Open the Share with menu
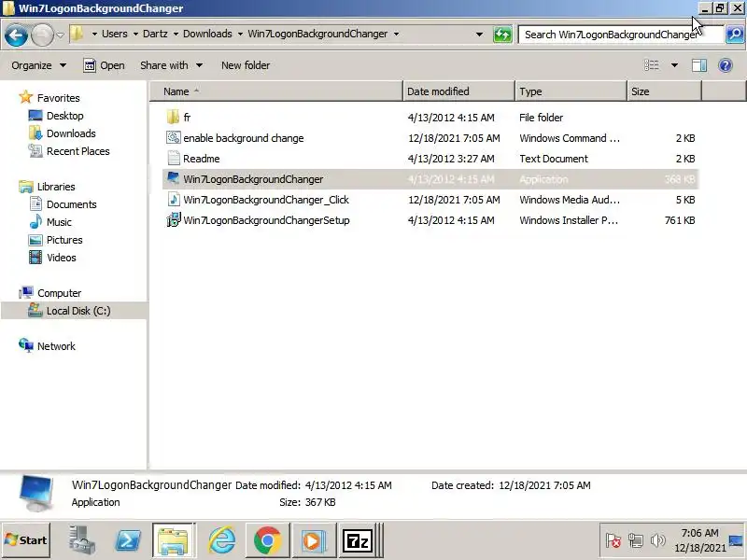This screenshot has height=560, width=747. point(171,65)
